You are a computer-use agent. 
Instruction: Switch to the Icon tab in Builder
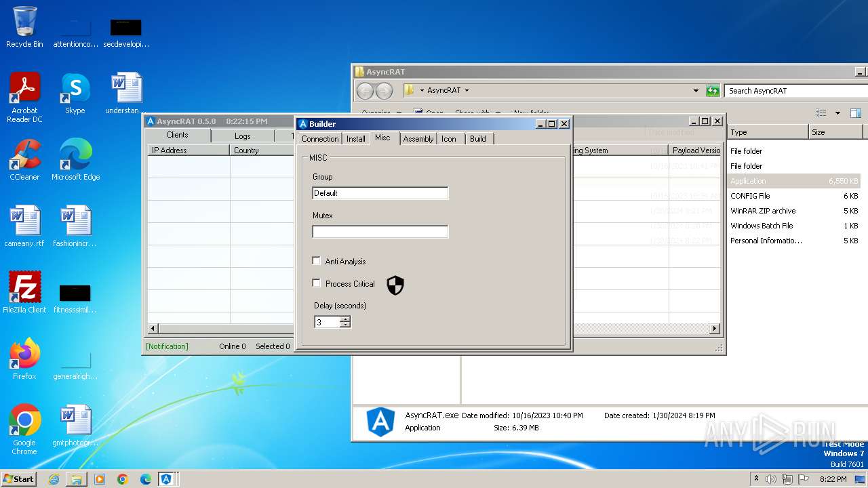[449, 139]
